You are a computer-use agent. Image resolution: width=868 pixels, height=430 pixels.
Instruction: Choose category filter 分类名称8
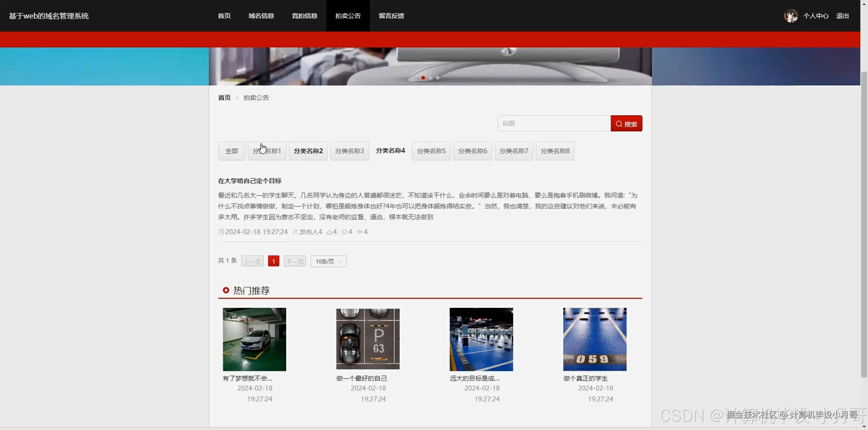(555, 151)
